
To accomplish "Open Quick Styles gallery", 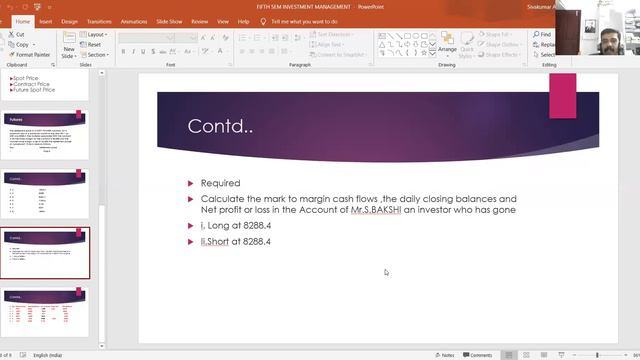I will click(466, 45).
